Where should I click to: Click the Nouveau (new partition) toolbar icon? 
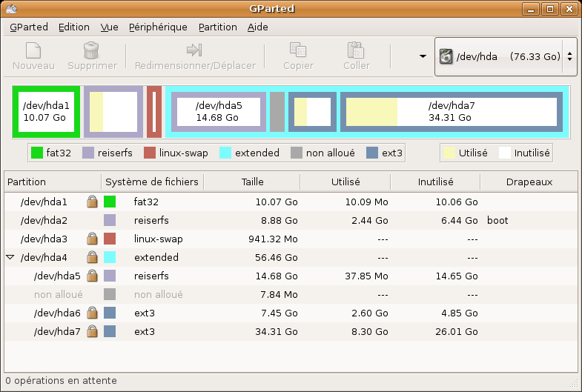33,50
